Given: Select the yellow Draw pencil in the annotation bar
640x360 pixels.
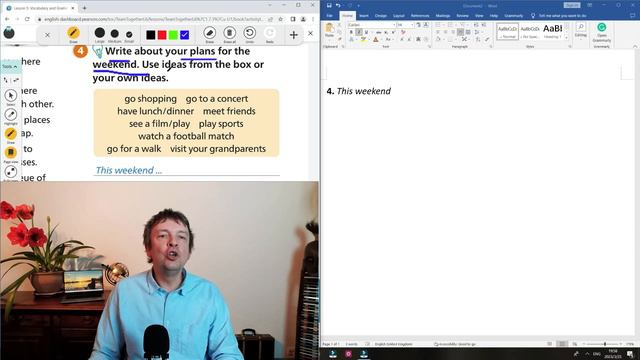Looking at the screenshot, I should click(x=73, y=33).
